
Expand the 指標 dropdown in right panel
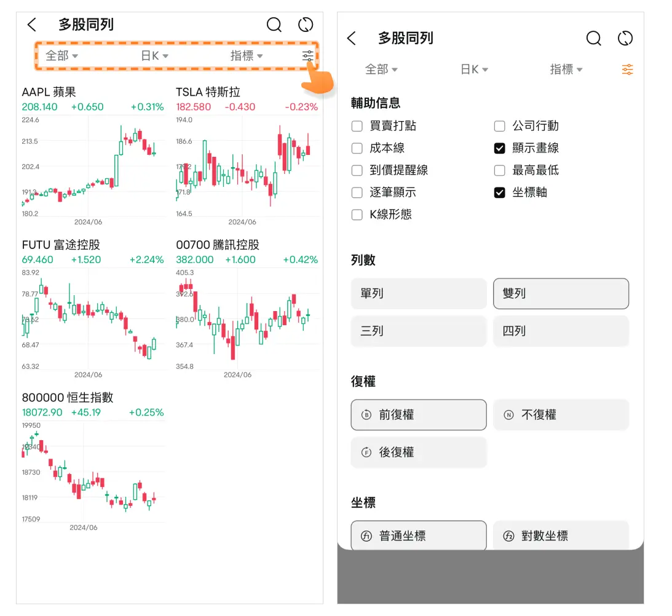coord(566,69)
